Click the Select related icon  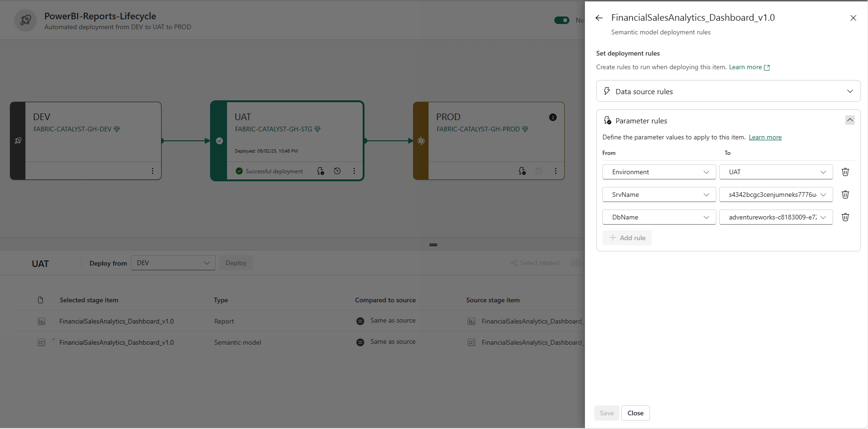click(514, 263)
